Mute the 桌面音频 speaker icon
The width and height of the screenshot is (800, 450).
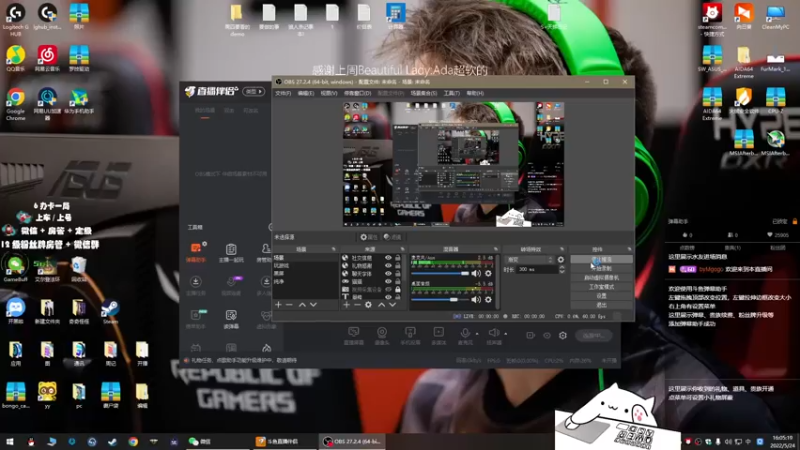pos(476,299)
